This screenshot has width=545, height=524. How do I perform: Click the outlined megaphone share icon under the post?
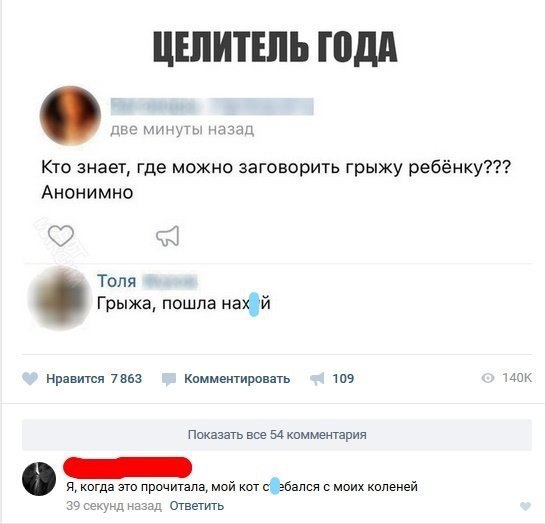click(168, 236)
